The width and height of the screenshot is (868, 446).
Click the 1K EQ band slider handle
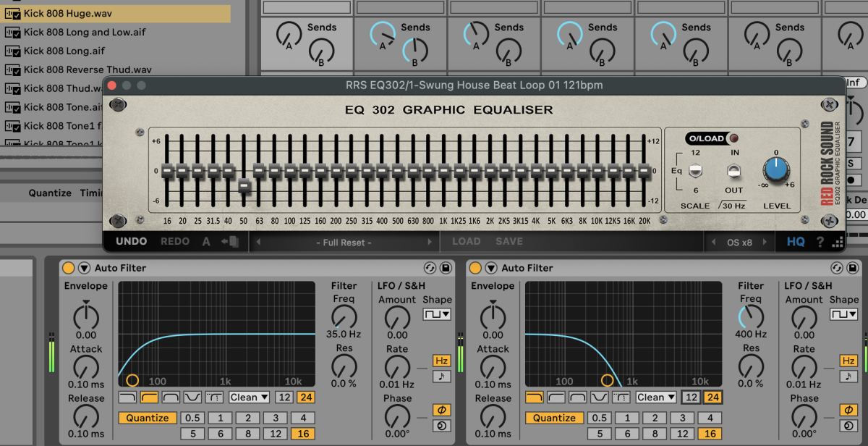point(444,171)
